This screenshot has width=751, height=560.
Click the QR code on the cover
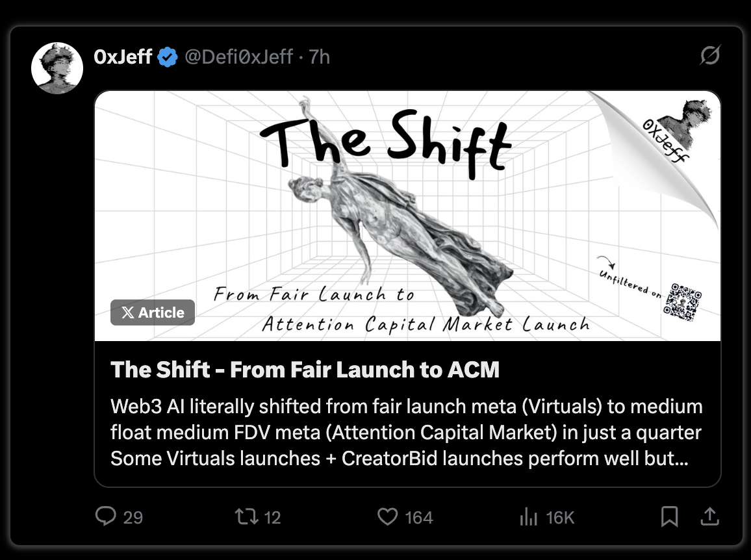click(682, 302)
